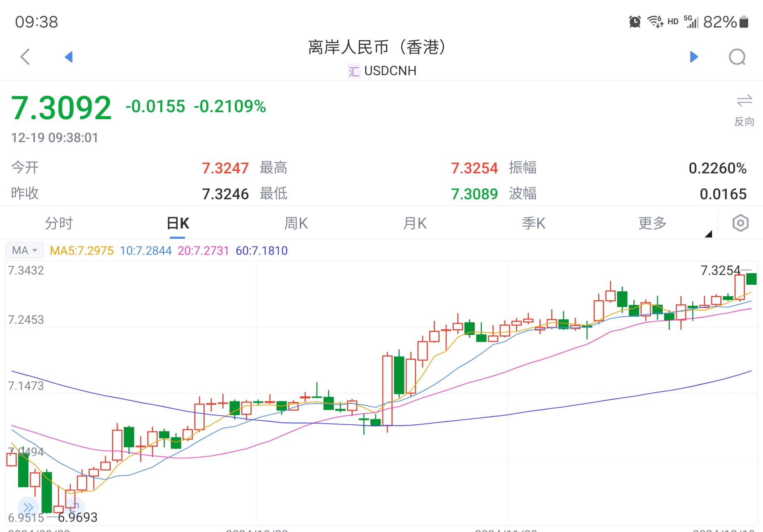The image size is (763, 532).
Task: Tap the battery icon in status bar
Action: tap(744, 21)
